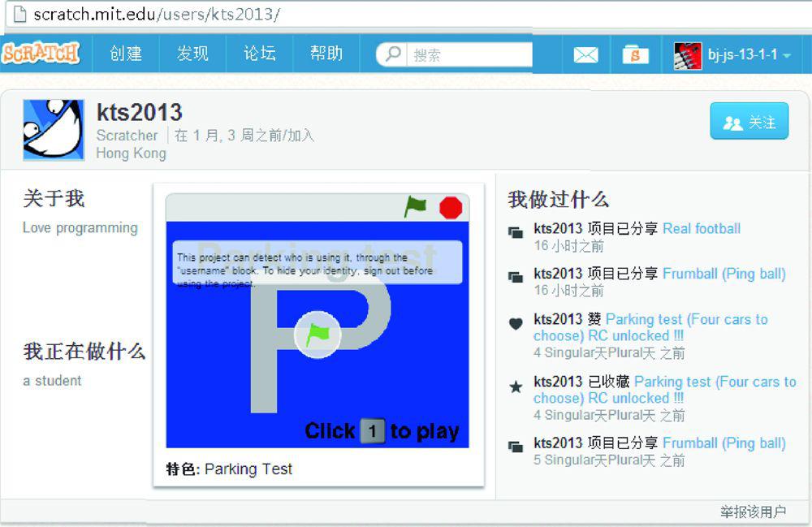Image resolution: width=812 pixels, height=527 pixels.
Task: Open the favorited Parking test project link
Action: tap(665, 390)
